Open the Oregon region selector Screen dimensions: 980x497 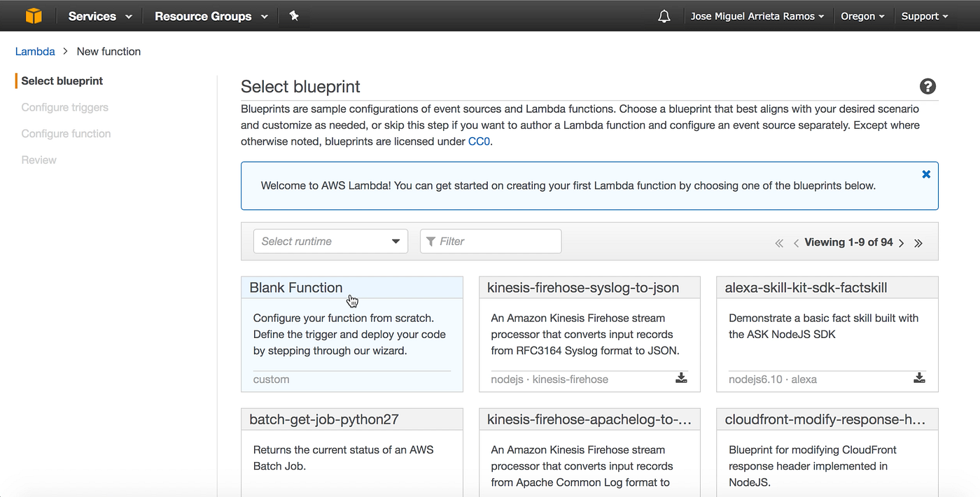[862, 16]
